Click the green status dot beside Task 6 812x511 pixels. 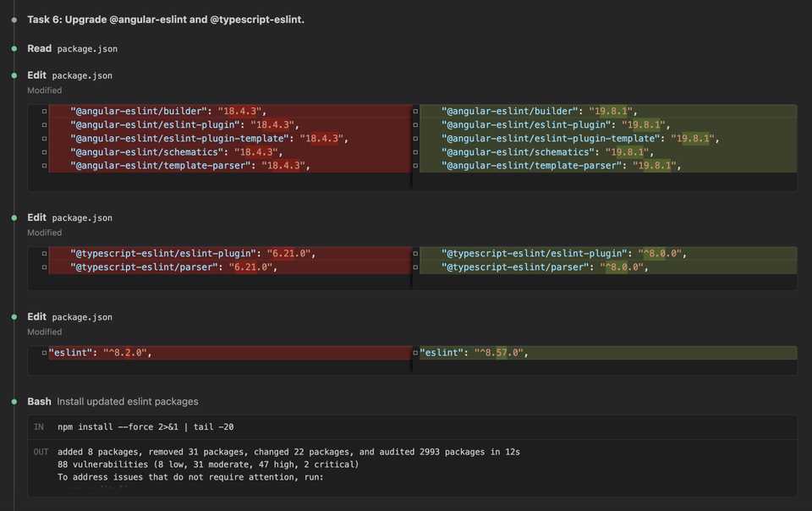pos(14,18)
